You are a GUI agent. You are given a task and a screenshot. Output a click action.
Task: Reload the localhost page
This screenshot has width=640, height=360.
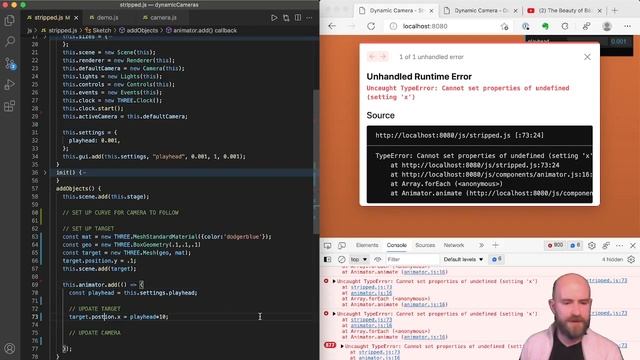(371, 26)
